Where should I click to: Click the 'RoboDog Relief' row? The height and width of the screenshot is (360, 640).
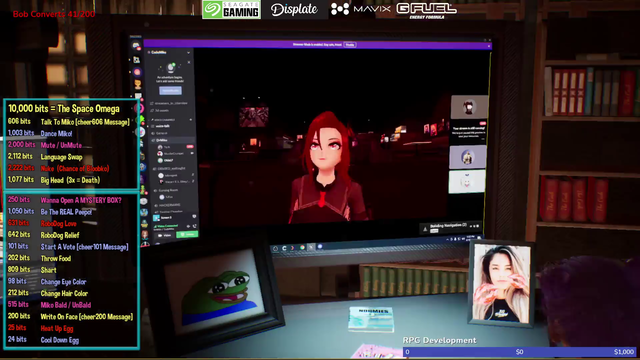tap(44, 235)
